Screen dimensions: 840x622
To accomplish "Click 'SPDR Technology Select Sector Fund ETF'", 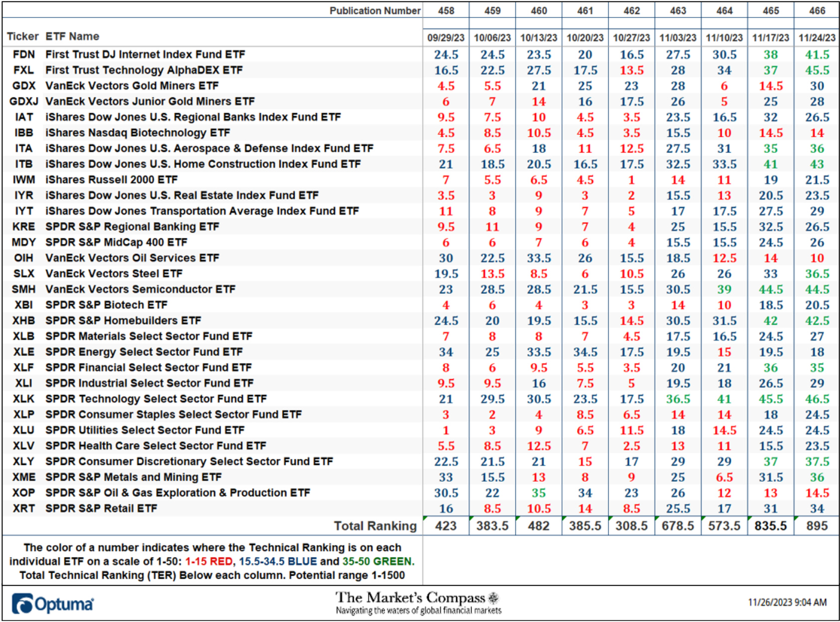I will point(156,399).
